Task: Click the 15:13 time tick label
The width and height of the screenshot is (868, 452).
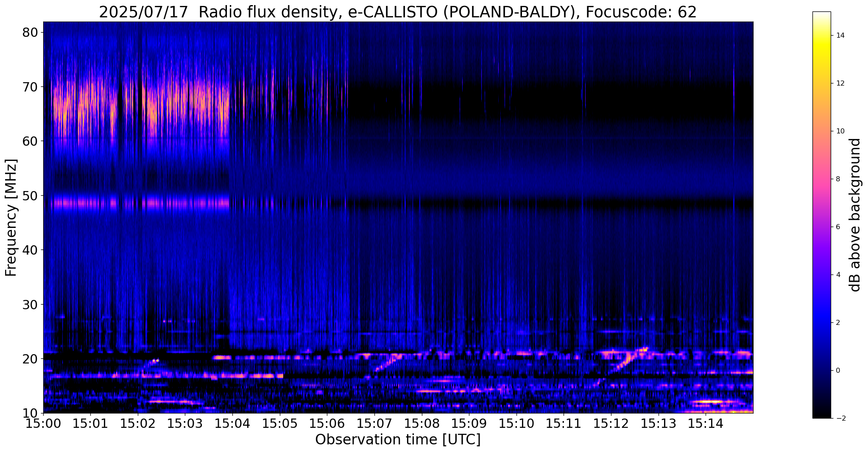Action: [x=658, y=424]
